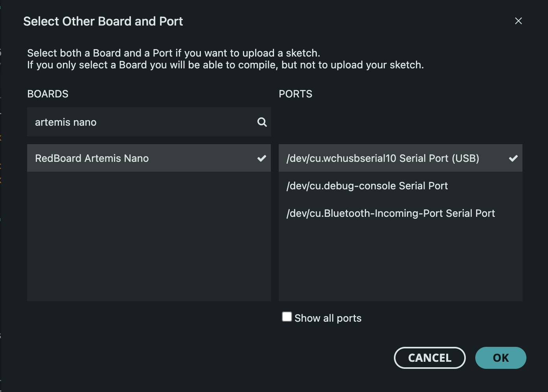
Task: Click the magnifier search icon
Action: point(262,122)
